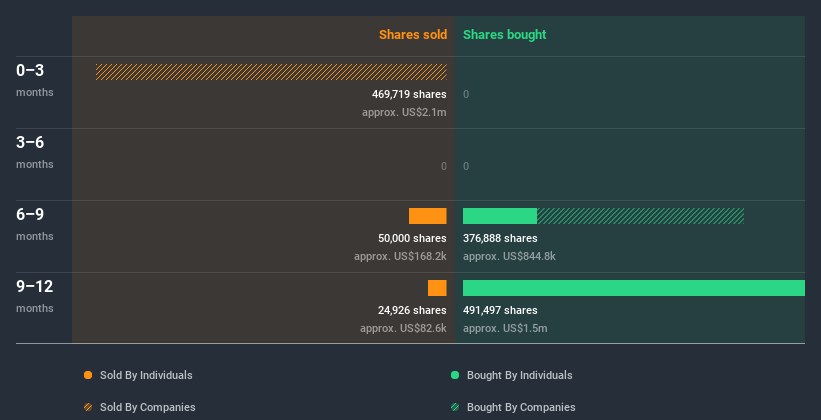Screen dimensions: 821x420
Task: Select the Bought By Companies legend label
Action: pos(521,407)
